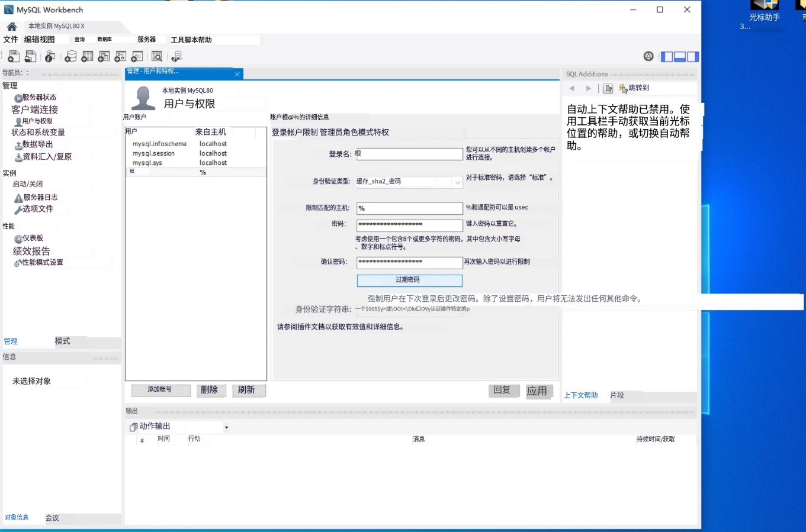Click the 密码 input field
The width and height of the screenshot is (806, 532).
[x=410, y=225]
